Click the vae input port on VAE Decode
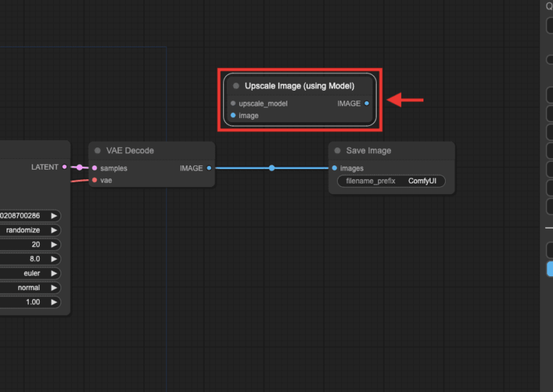553x392 pixels. point(94,181)
